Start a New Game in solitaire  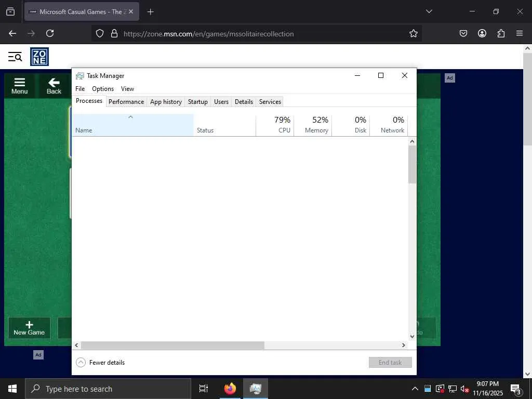point(29,328)
